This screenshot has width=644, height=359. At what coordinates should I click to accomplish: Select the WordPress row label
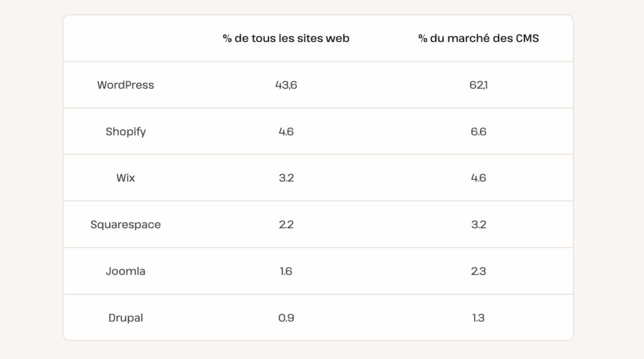point(126,85)
